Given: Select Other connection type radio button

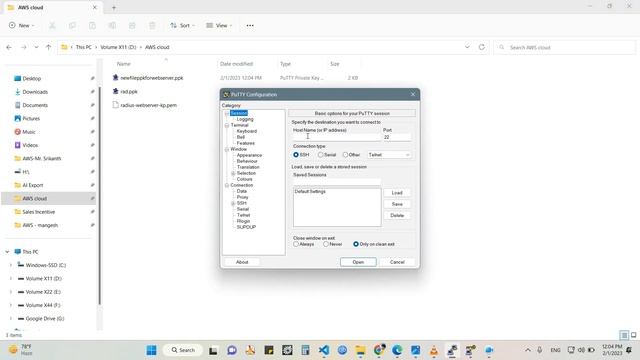Looking at the screenshot, I should (345, 155).
